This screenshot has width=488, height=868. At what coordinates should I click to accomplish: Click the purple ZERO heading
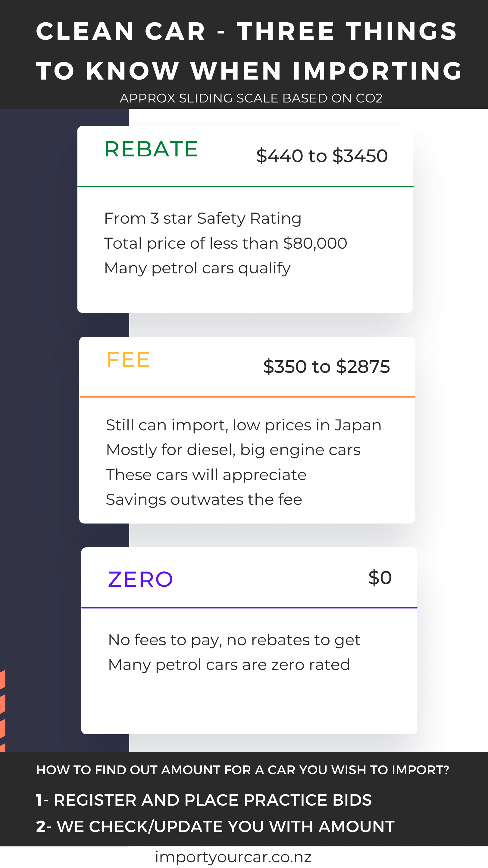pos(140,579)
